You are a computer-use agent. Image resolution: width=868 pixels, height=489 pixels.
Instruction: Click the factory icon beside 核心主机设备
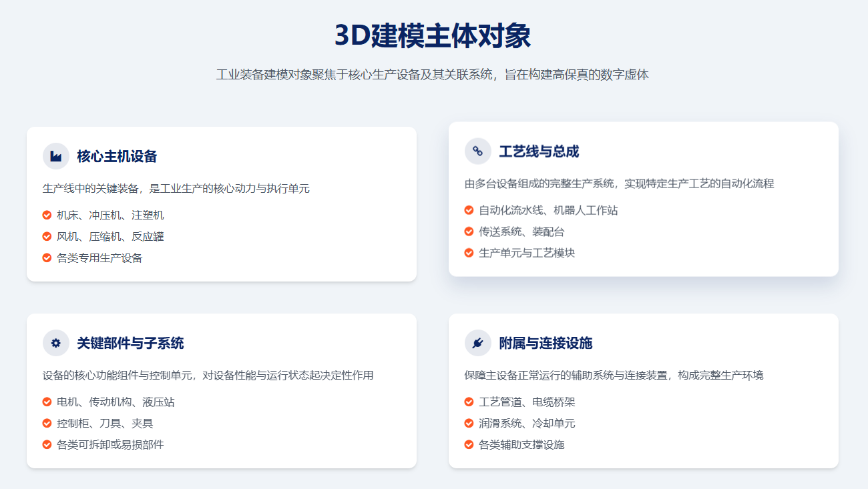56,156
